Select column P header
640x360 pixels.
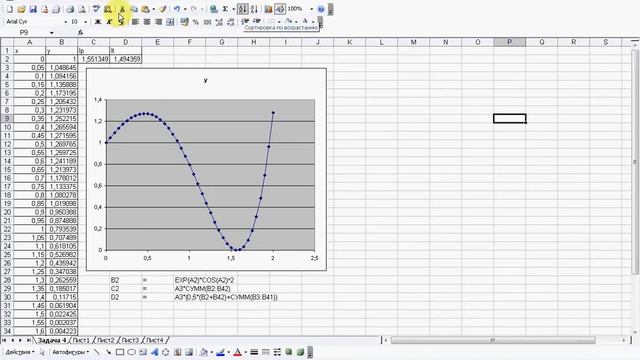click(x=509, y=42)
